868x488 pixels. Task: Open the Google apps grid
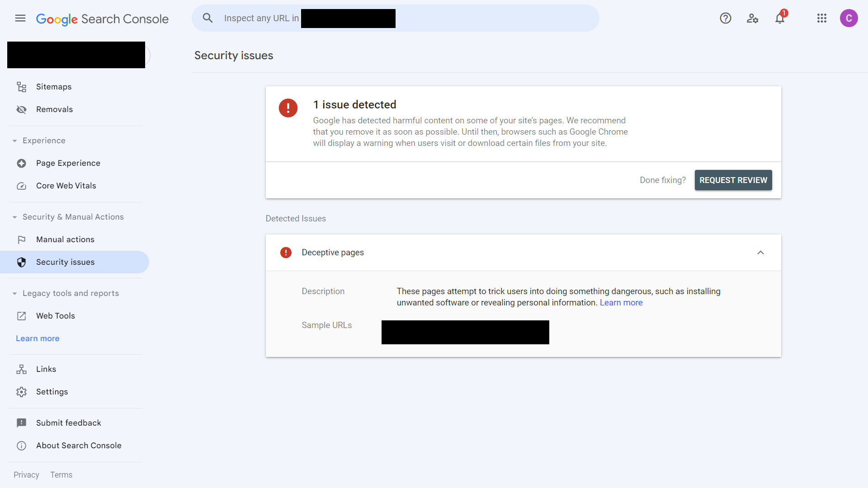pos(822,18)
